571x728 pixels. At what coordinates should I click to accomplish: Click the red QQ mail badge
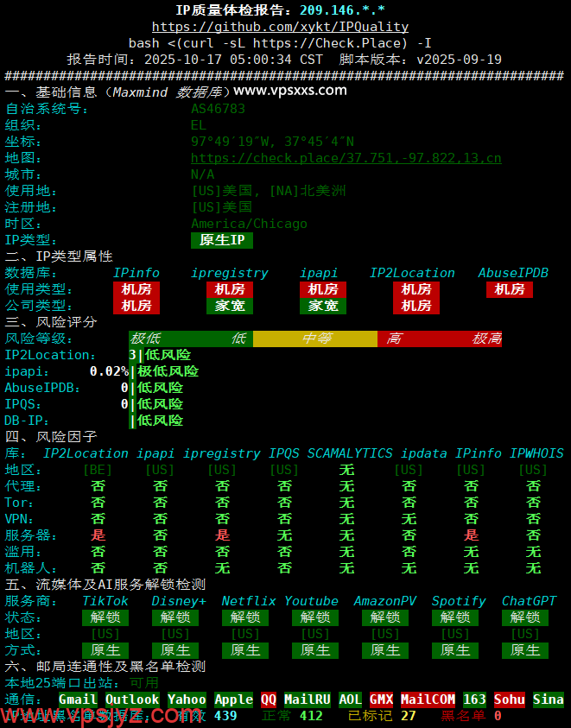click(269, 700)
